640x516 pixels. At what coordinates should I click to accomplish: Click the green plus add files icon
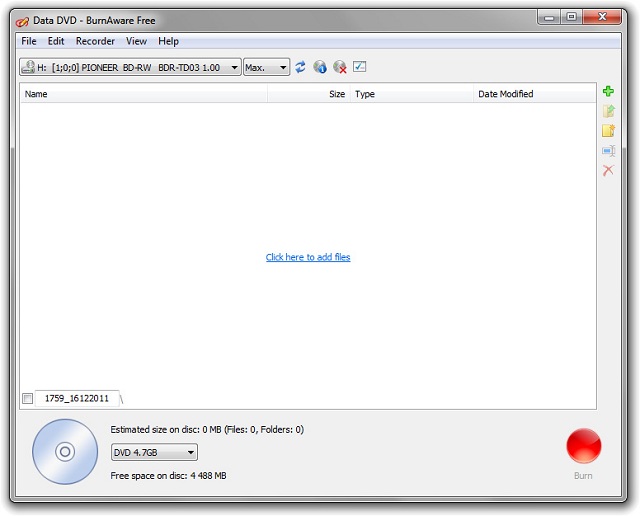pos(608,91)
